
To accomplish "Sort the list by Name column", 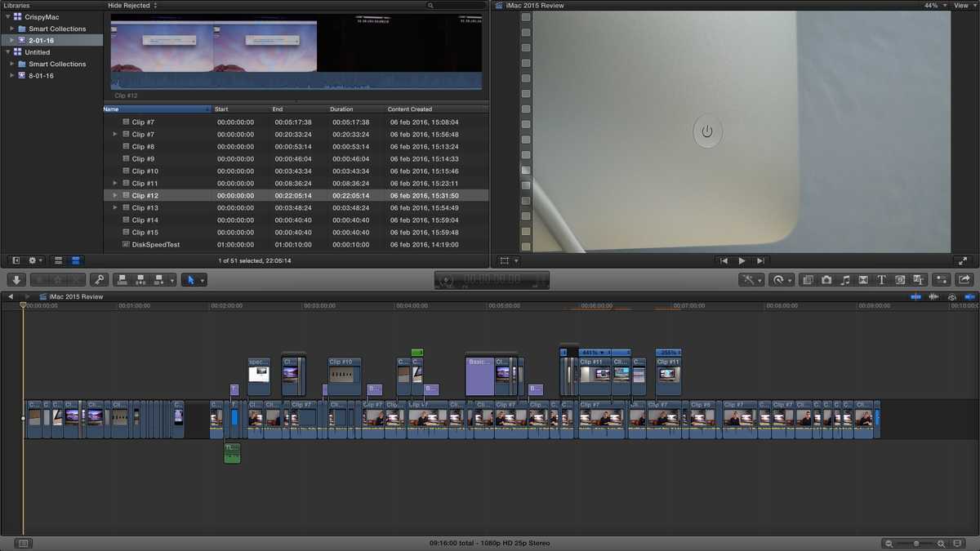I will pos(157,109).
